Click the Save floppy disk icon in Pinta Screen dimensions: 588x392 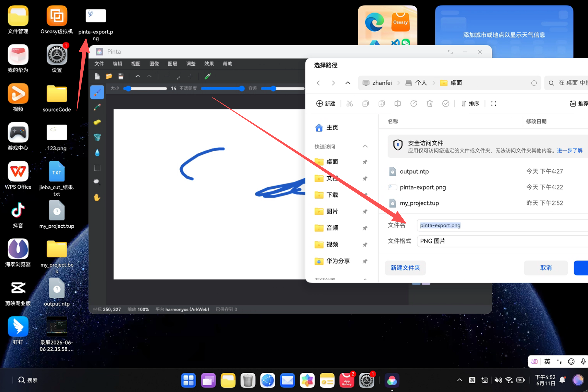pyautogui.click(x=121, y=76)
